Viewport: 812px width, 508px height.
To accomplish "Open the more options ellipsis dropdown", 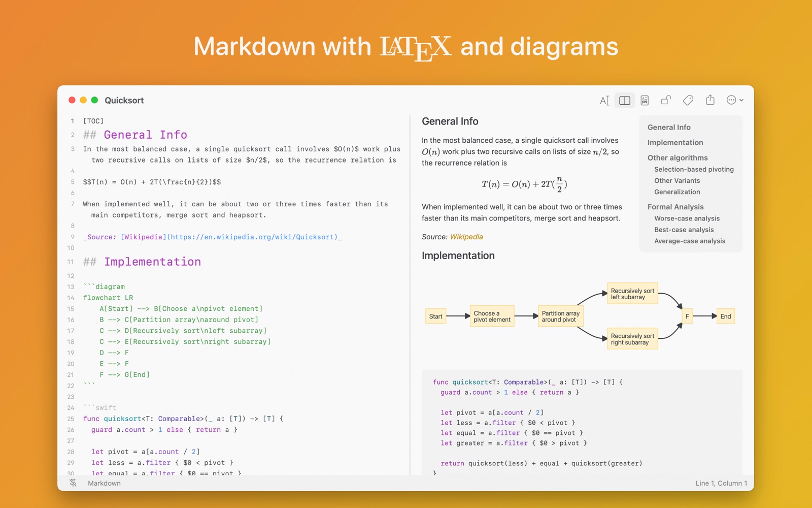I will click(735, 100).
